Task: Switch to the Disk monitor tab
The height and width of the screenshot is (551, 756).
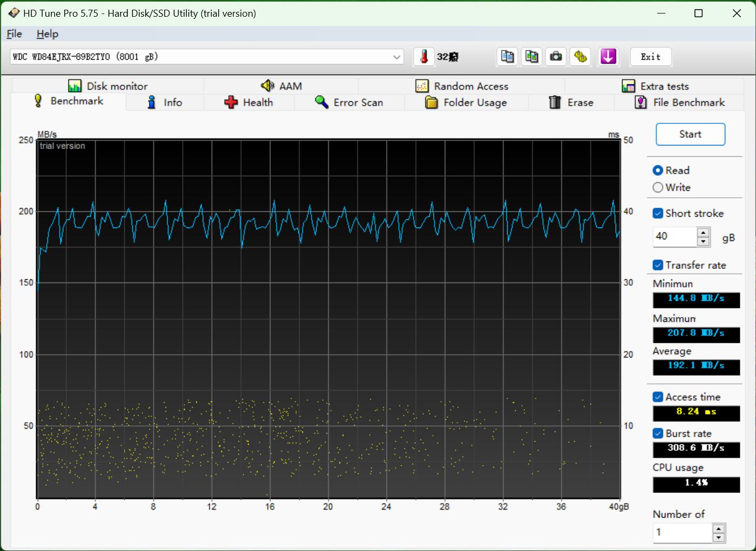Action: tap(108, 86)
